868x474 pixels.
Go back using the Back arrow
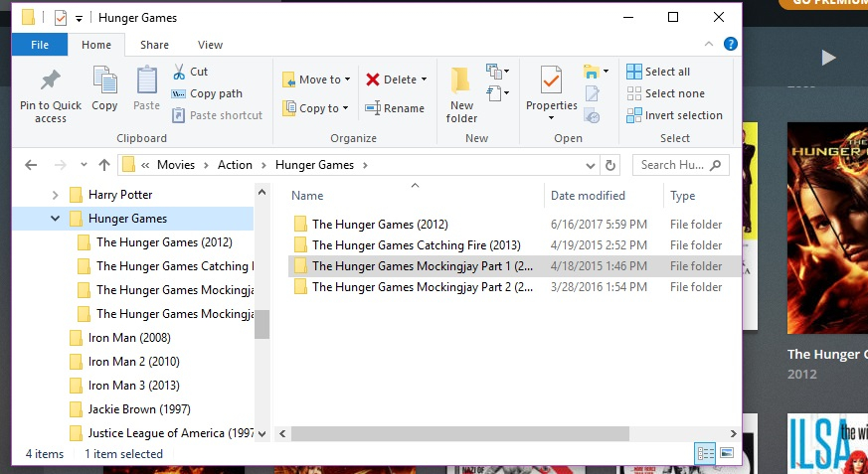[x=31, y=165]
